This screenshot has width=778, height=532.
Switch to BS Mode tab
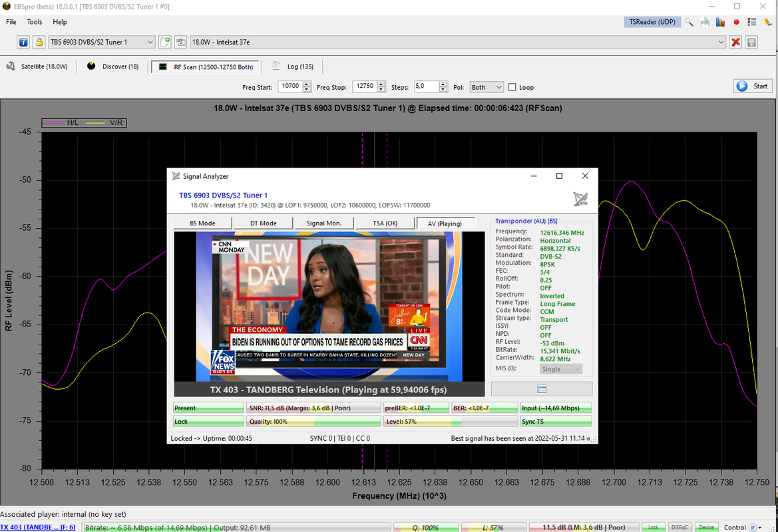(x=202, y=223)
